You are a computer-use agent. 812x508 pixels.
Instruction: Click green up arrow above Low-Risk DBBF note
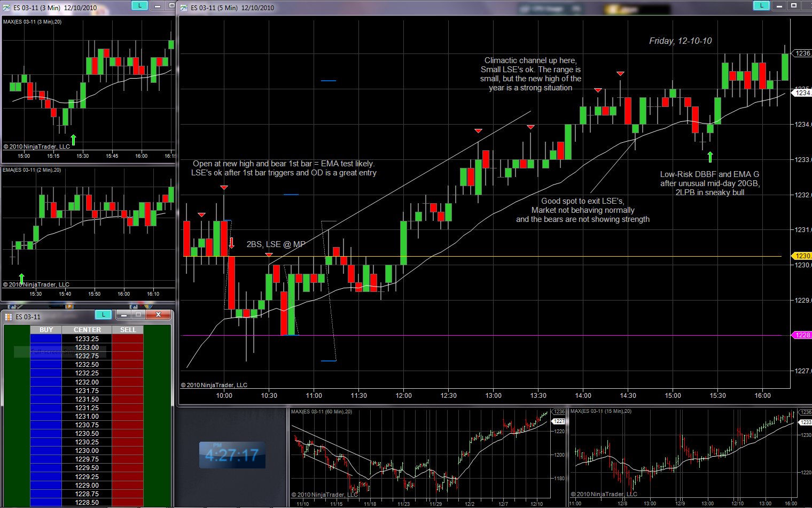(x=710, y=157)
